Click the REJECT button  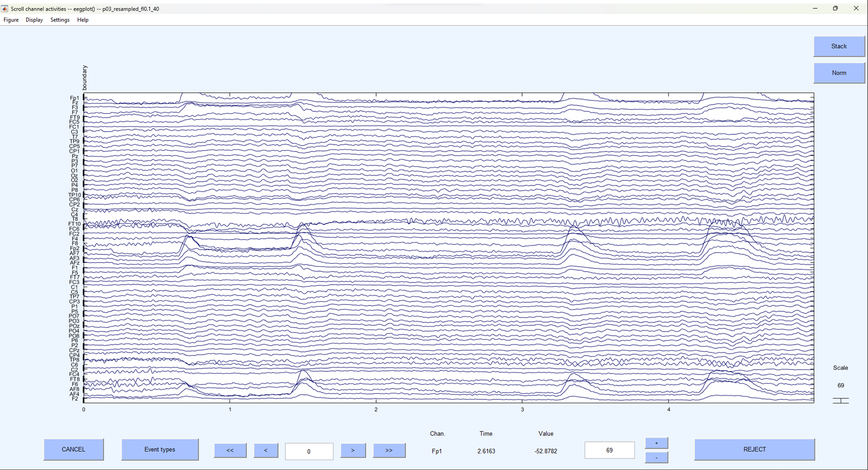(x=754, y=449)
